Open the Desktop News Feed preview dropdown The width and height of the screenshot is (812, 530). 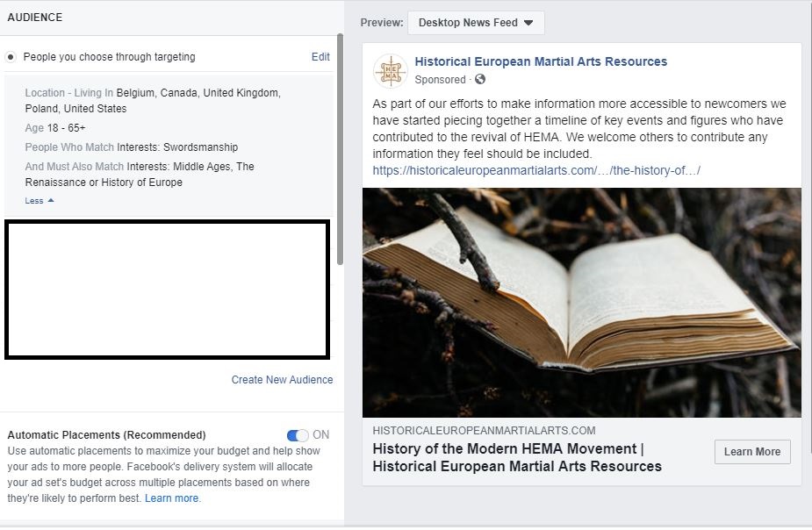click(476, 23)
